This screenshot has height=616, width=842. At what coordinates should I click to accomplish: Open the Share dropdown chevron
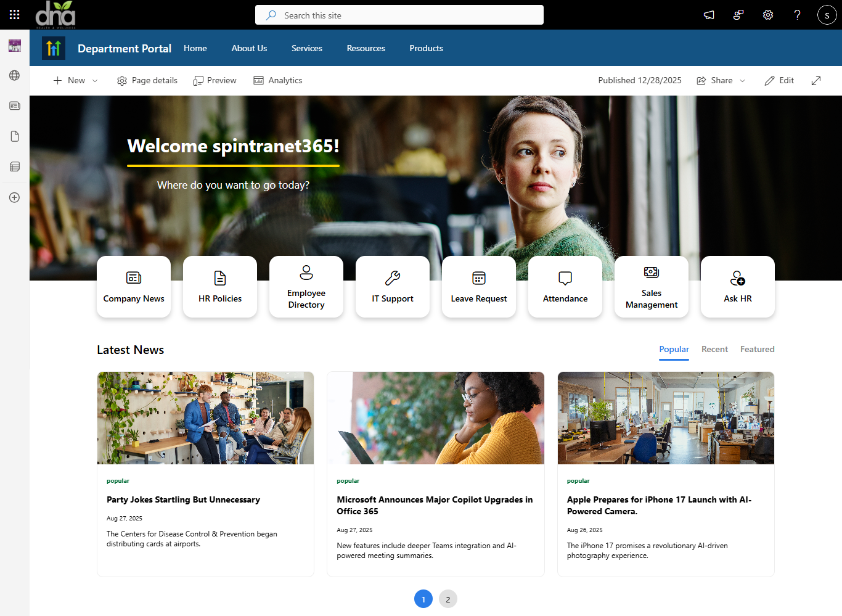click(742, 80)
